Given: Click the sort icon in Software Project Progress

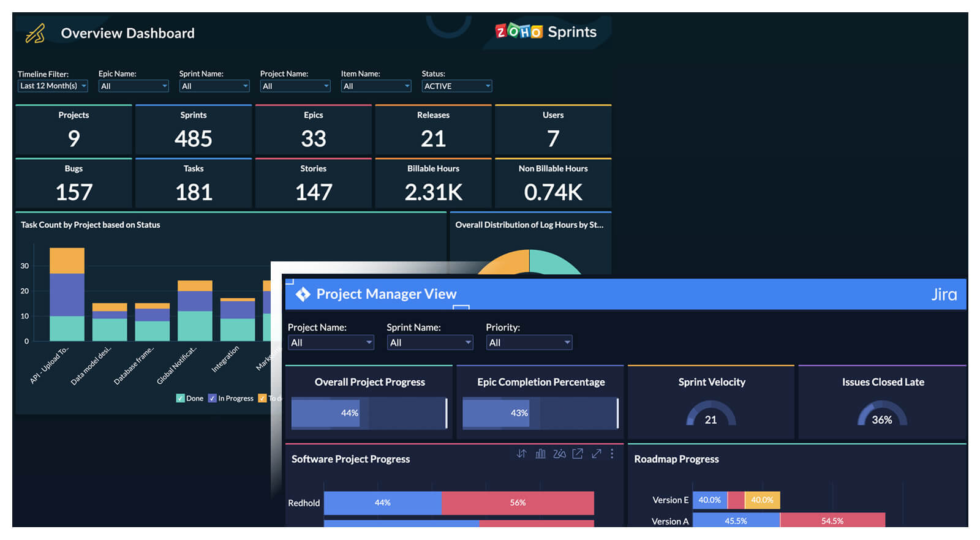Looking at the screenshot, I should click(x=521, y=454).
